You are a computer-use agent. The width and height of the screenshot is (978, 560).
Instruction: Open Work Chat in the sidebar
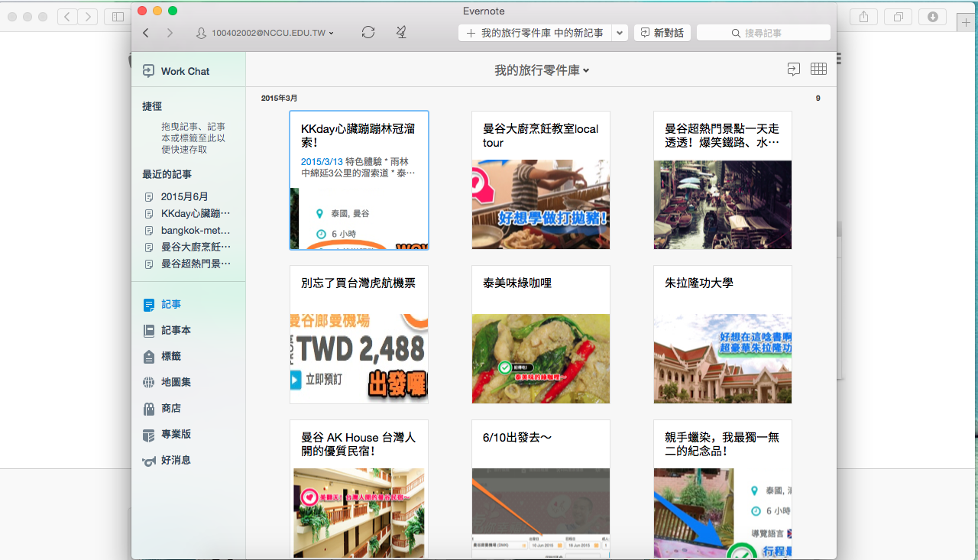(176, 71)
